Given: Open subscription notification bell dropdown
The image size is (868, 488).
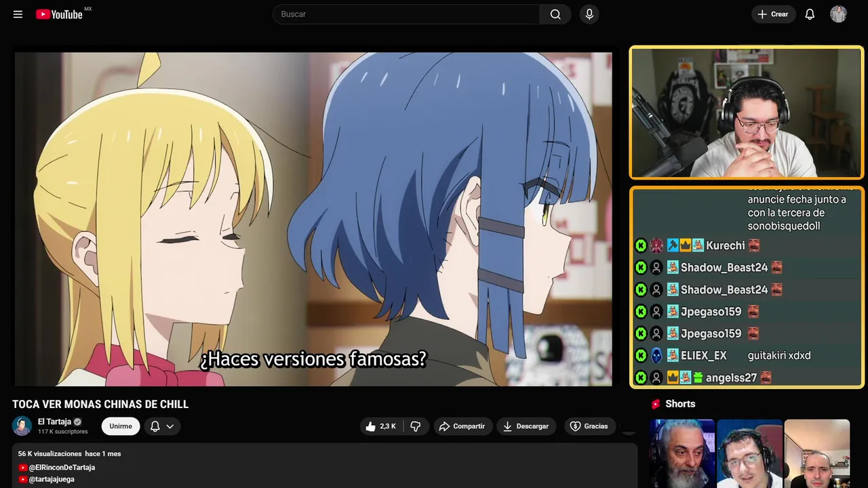Looking at the screenshot, I should point(162,426).
